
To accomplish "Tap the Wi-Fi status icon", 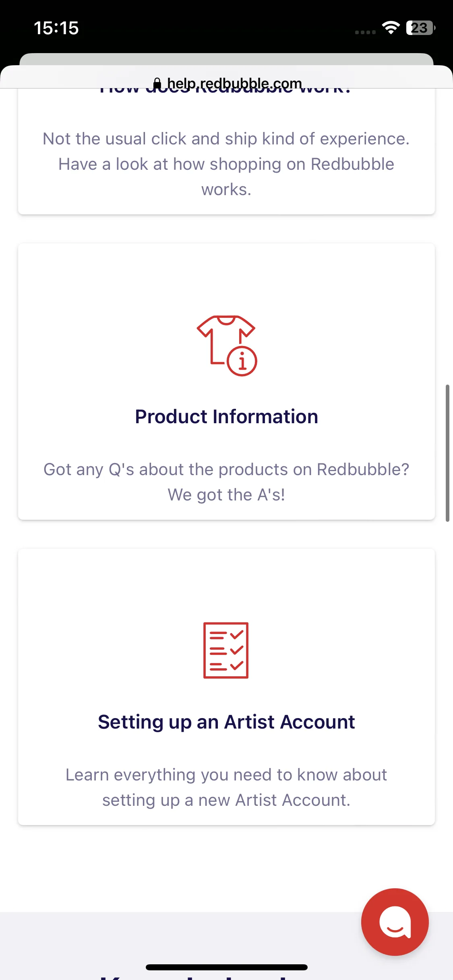I will 391,28.
